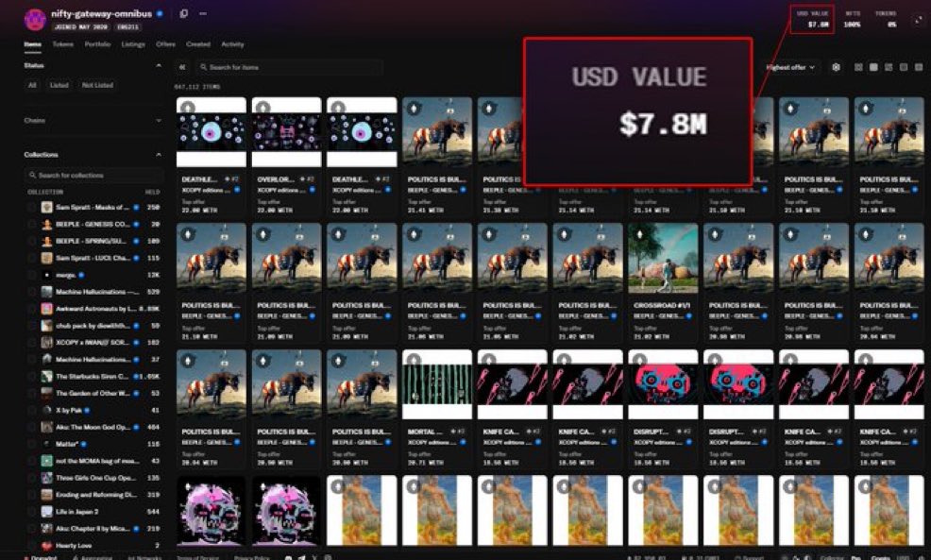Click the Hearty Love heart avatar
Viewport: 931px width, 560px height.
47,545
